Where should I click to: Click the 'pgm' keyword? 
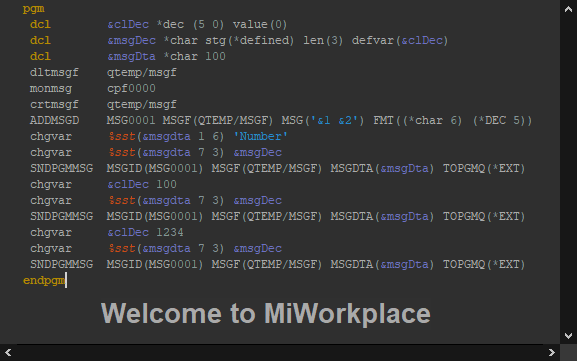point(33,9)
